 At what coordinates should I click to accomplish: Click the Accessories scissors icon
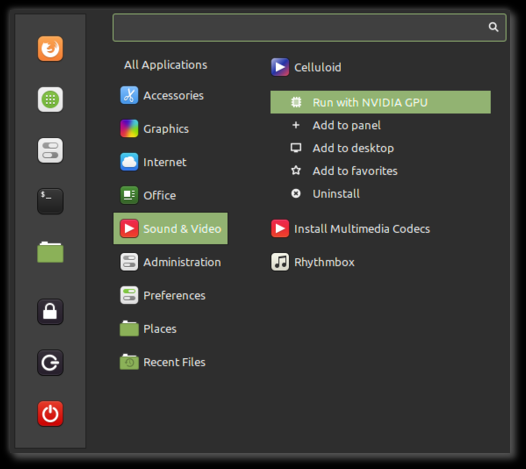[x=129, y=95]
